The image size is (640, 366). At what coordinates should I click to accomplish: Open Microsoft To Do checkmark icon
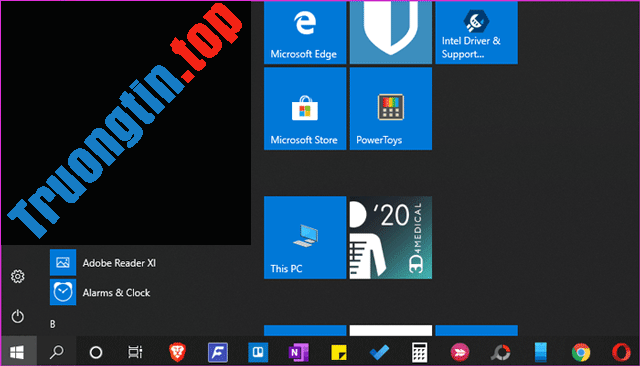(379, 352)
